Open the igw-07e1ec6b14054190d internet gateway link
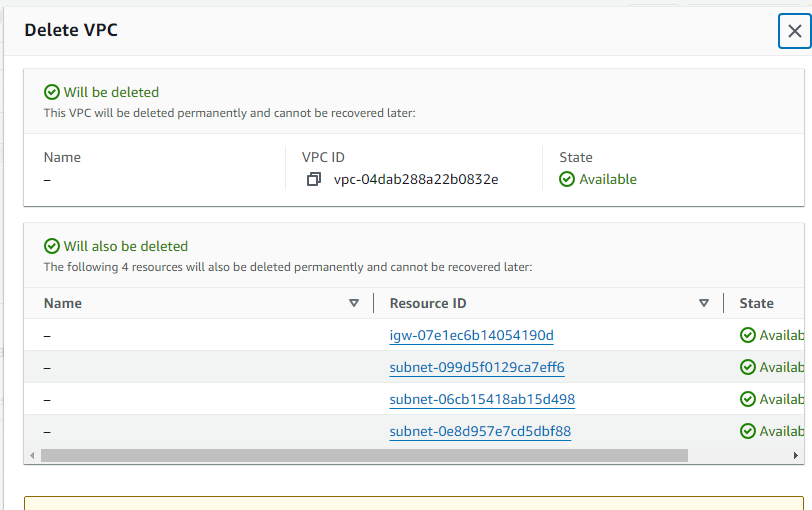 tap(471, 335)
